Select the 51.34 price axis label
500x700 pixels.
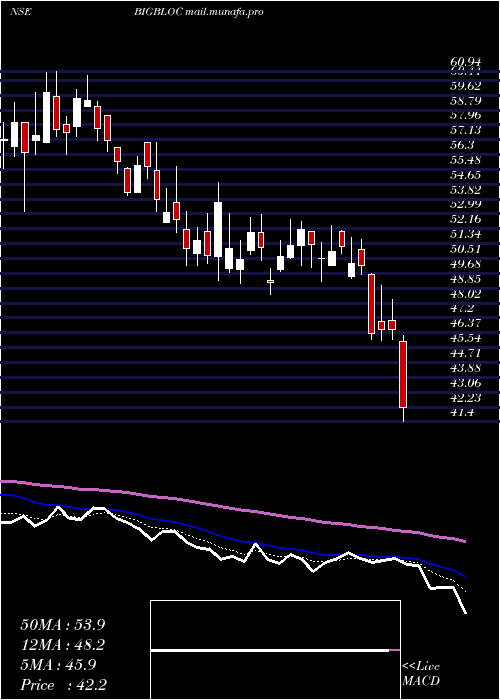tap(466, 234)
